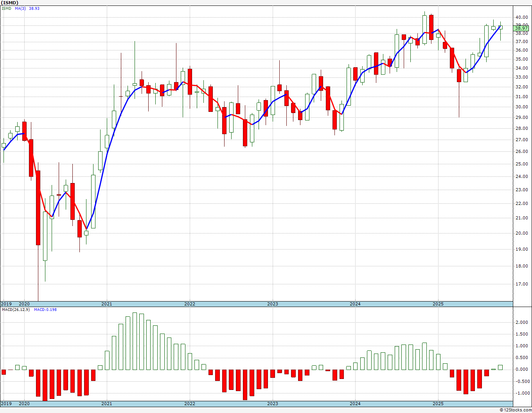Click 2022 on the price chart time axis
532x413 pixels.
click(x=190, y=304)
